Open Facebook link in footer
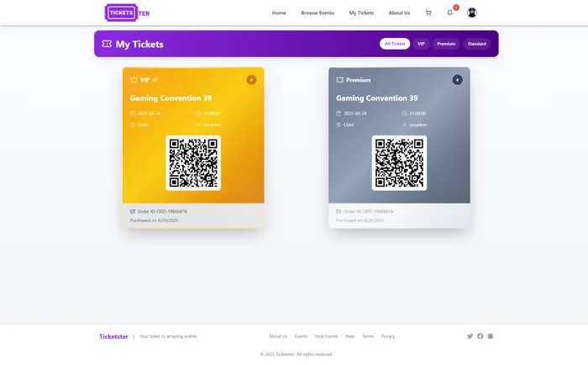Image resolution: width=588 pixels, height=365 pixels. (x=480, y=336)
